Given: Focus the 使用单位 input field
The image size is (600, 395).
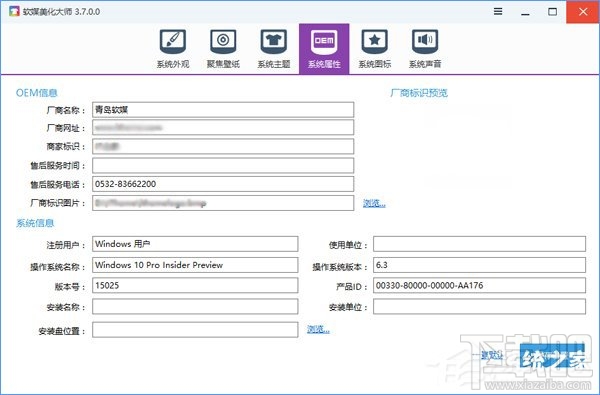Looking at the screenshot, I should [479, 244].
